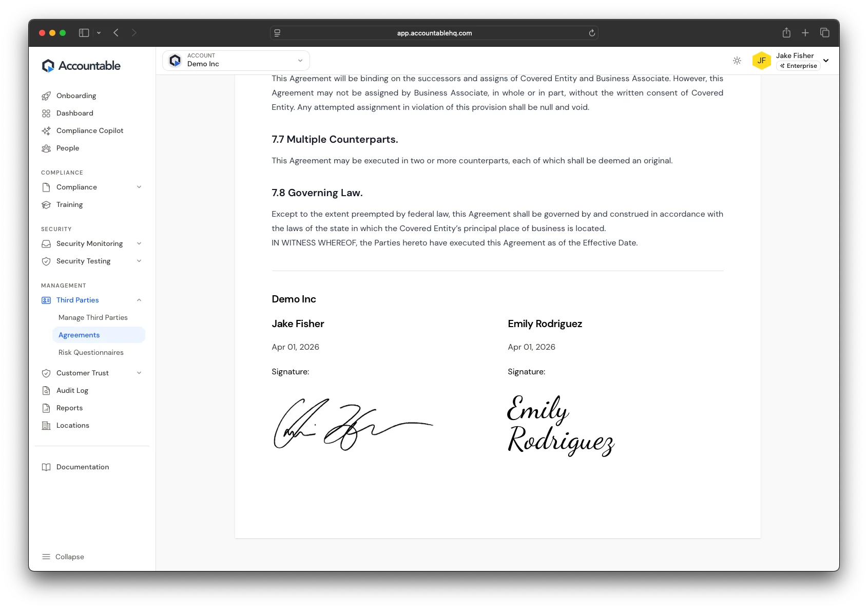Click the Documentation book icon
Viewport: 868px width, 609px height.
point(46,467)
